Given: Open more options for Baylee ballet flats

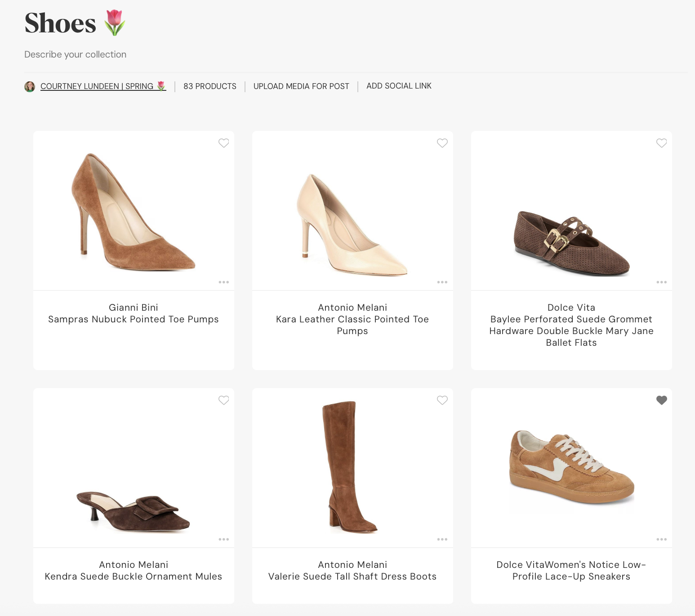Looking at the screenshot, I should [x=661, y=282].
